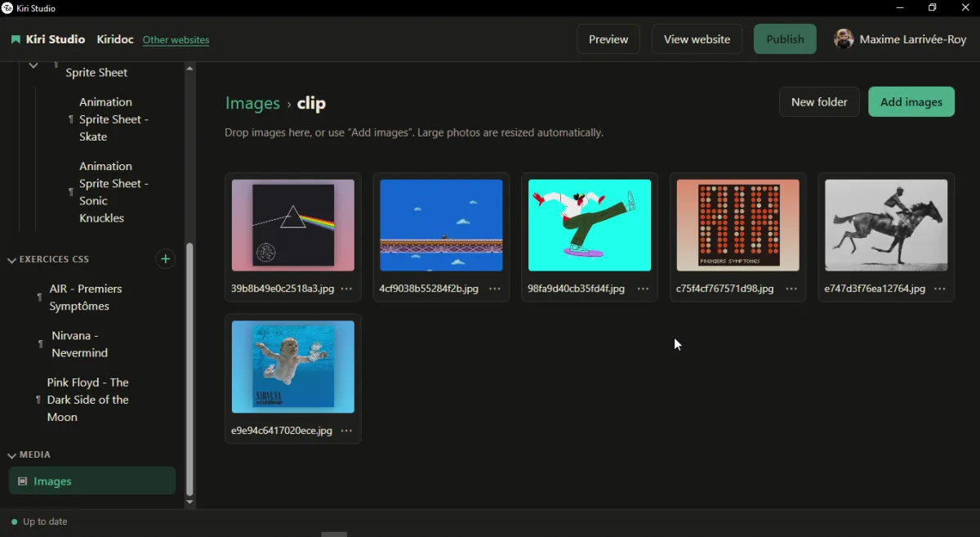Click file name 4cf9038b55284f2b.jpg

[429, 289]
